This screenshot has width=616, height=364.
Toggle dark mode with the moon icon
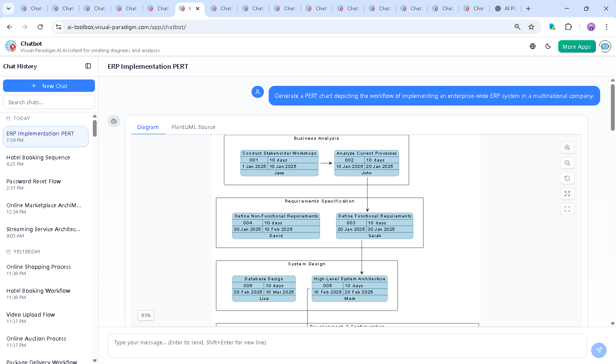pyautogui.click(x=548, y=46)
